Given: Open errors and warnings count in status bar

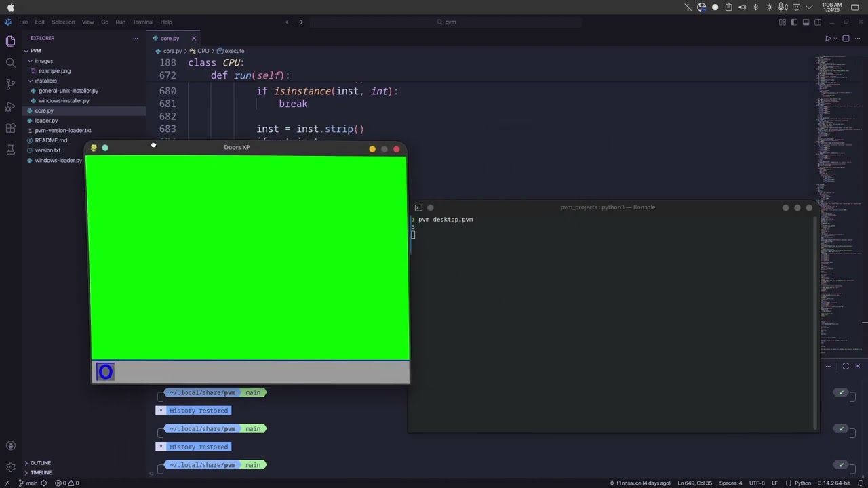Looking at the screenshot, I should click(67, 483).
